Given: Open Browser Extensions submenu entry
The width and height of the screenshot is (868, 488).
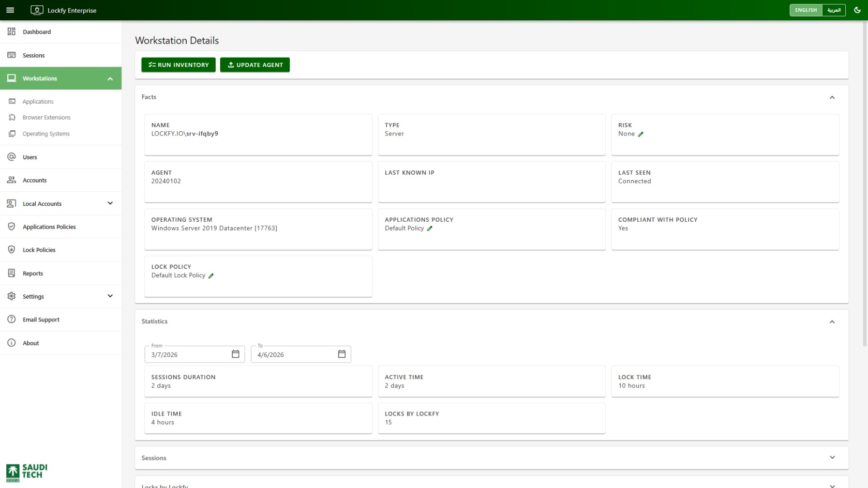Looking at the screenshot, I should coord(60,118).
